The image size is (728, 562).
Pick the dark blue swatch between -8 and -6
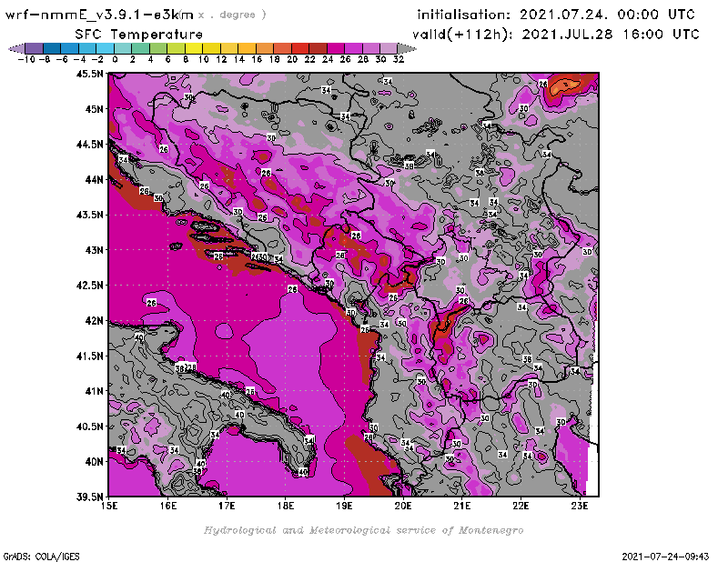click(52, 48)
